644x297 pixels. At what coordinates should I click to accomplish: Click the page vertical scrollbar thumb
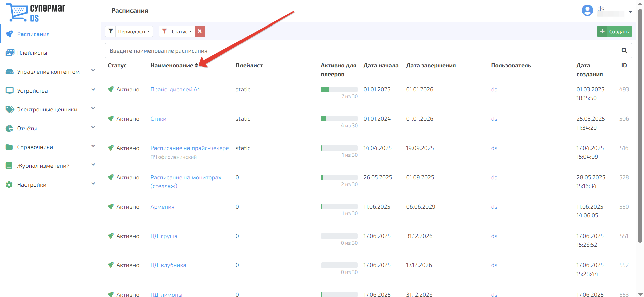coord(640,126)
